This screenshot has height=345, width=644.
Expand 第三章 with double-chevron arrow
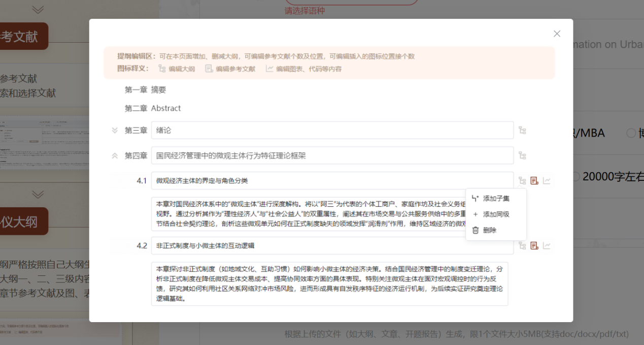[115, 131]
